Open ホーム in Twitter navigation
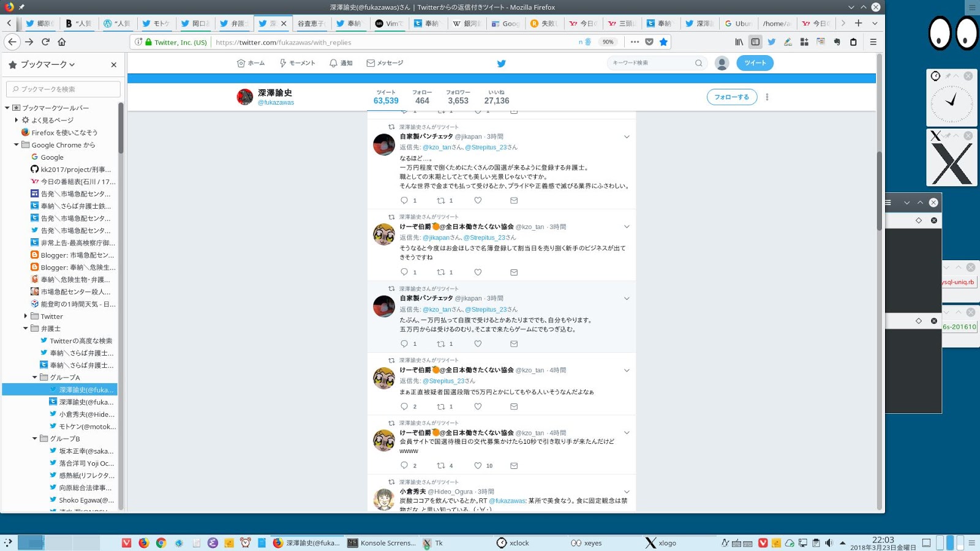 point(251,63)
